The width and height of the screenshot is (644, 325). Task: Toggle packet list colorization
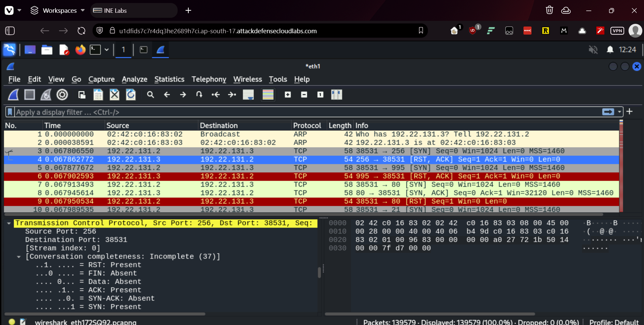click(268, 95)
